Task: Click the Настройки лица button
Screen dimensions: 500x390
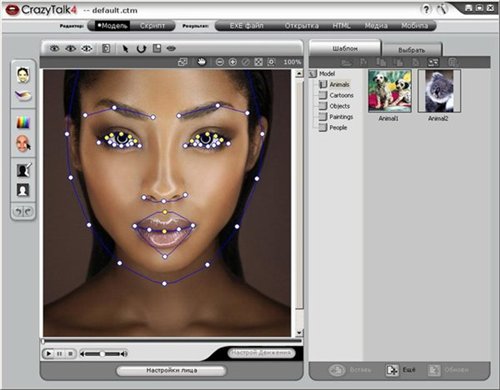Action: click(x=172, y=370)
